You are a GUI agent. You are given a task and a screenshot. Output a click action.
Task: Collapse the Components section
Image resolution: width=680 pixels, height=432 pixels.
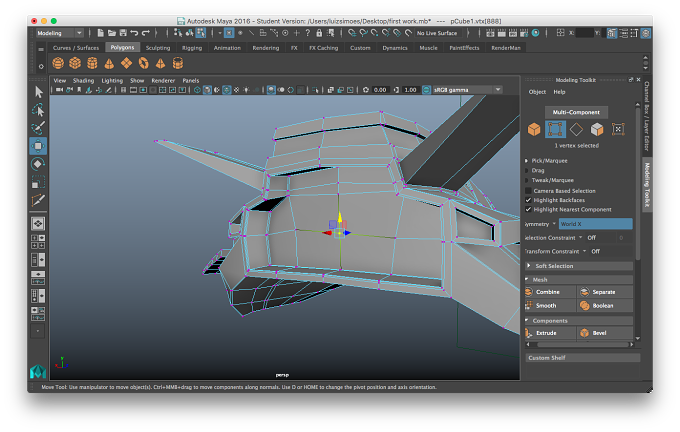(579, 321)
